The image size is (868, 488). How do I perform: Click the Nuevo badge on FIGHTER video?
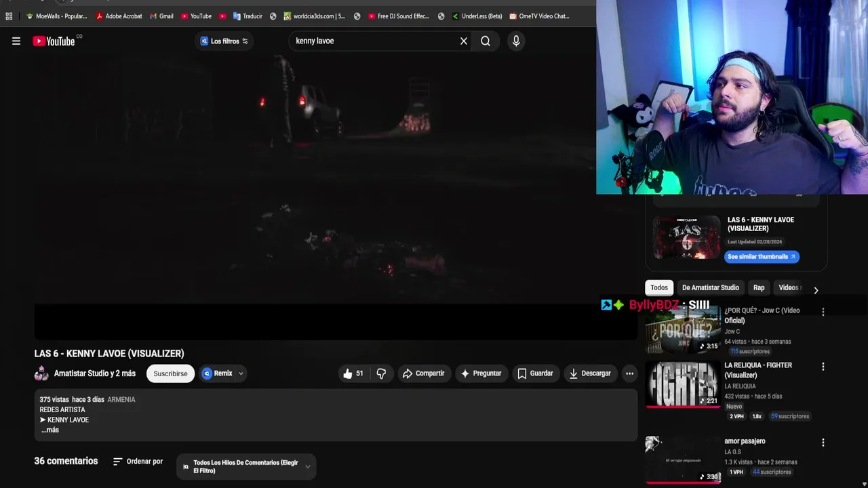[734, 407]
